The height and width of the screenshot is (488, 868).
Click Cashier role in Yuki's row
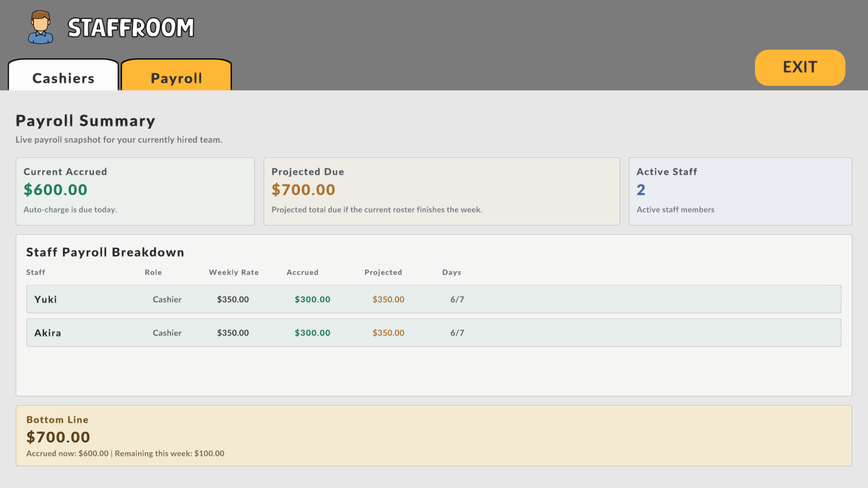pyautogui.click(x=167, y=300)
